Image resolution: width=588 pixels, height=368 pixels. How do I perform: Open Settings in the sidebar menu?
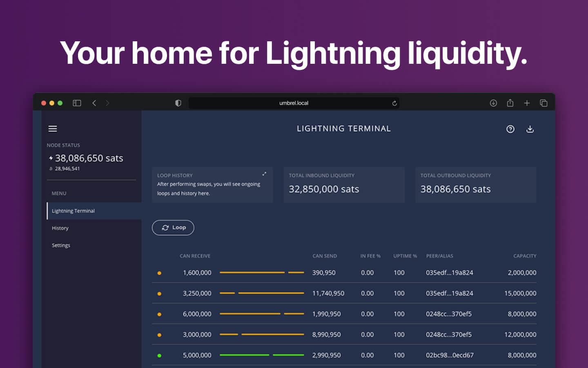pyautogui.click(x=61, y=245)
